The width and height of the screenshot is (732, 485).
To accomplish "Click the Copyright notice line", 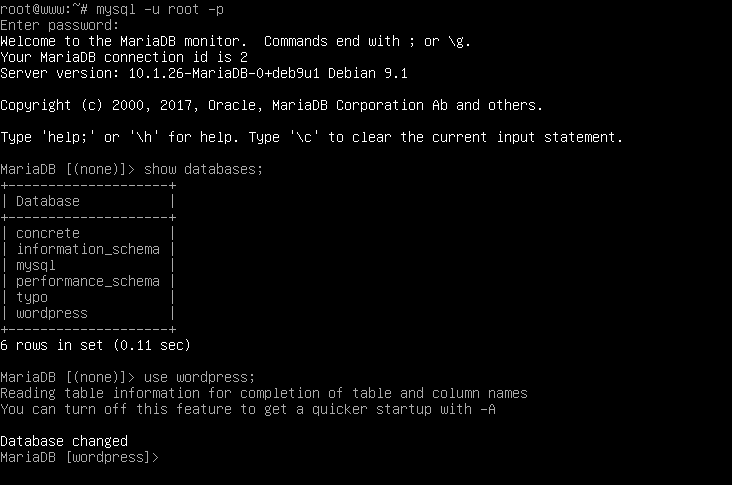I will coord(271,105).
